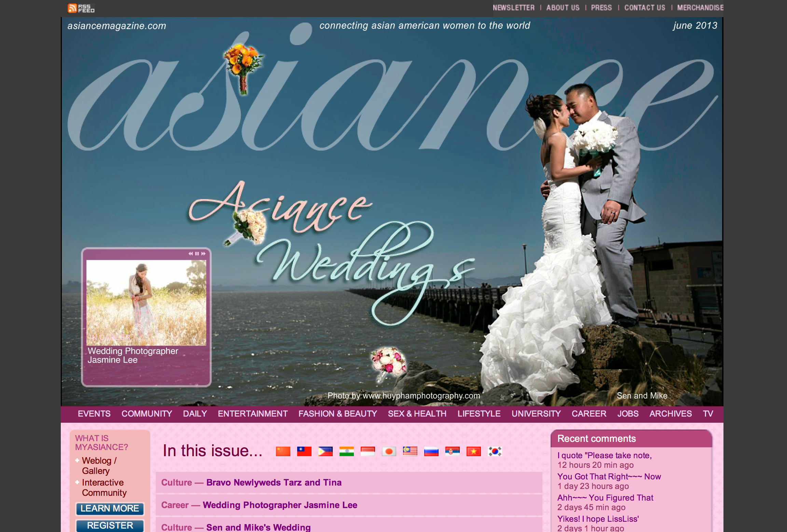Click the asiancemagazine.com site title
The height and width of the screenshot is (532, 787).
(117, 26)
